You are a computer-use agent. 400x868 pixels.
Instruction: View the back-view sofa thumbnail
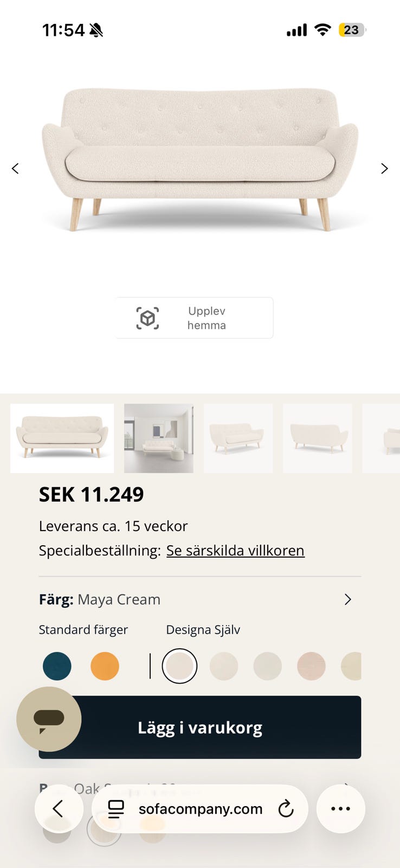click(x=318, y=438)
